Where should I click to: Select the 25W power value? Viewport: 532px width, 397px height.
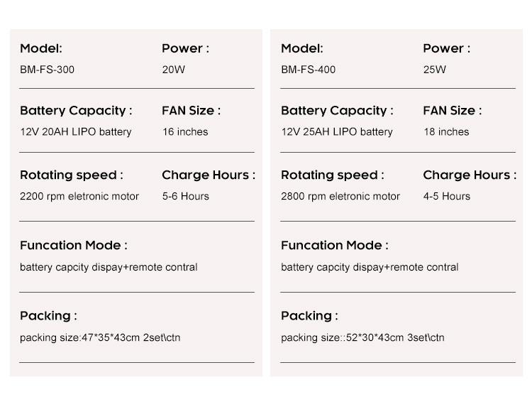pos(434,70)
